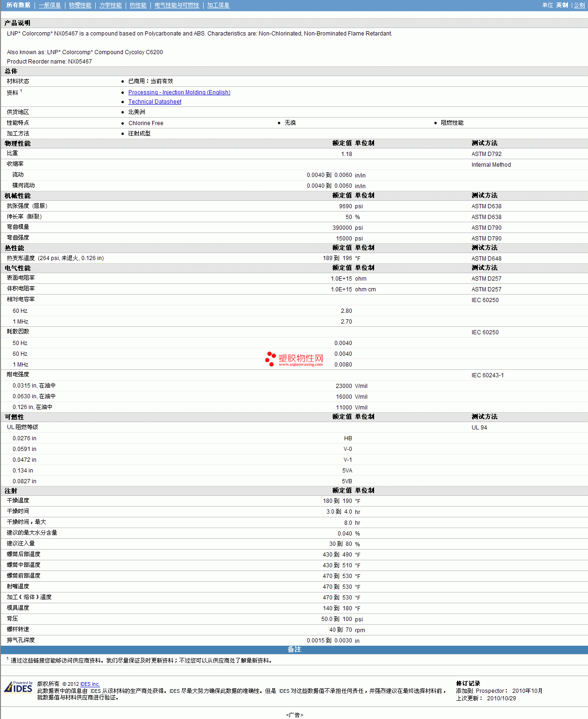Select the 弯曲模量 value 390000

[x=342, y=228]
